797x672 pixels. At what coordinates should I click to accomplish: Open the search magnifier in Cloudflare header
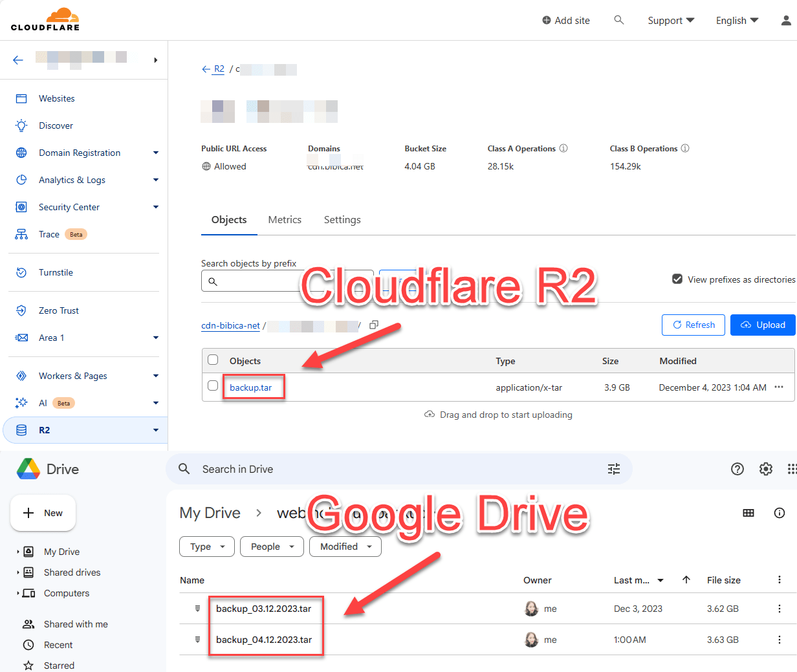point(619,20)
